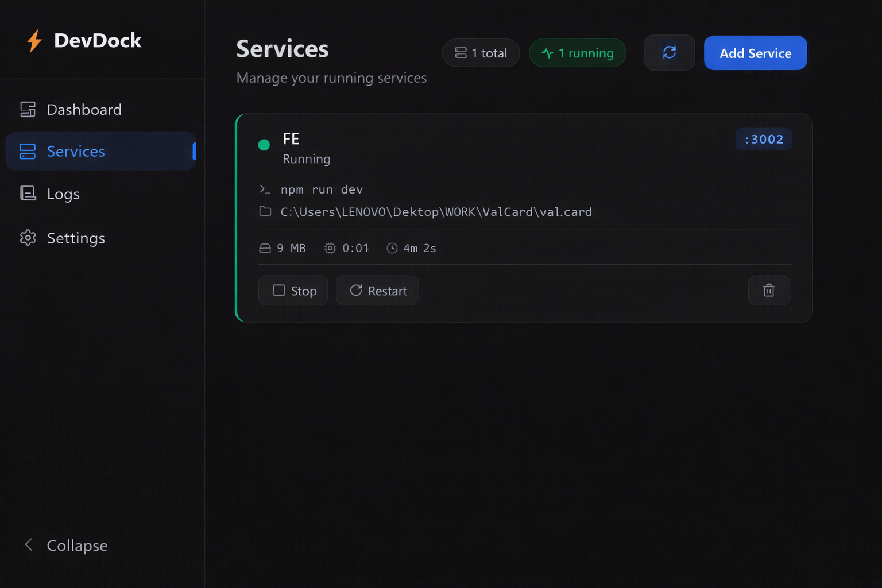
Task: Open Settings from the sidebar
Action: point(76,238)
